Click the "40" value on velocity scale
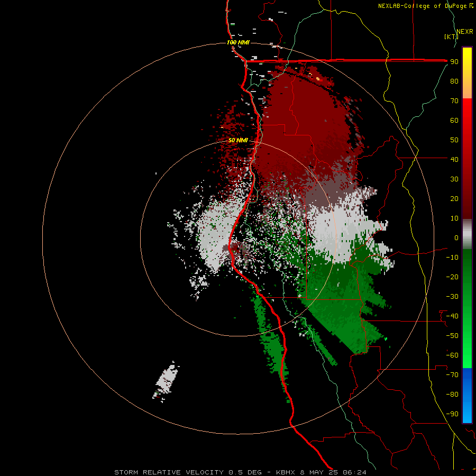 [x=454, y=159]
